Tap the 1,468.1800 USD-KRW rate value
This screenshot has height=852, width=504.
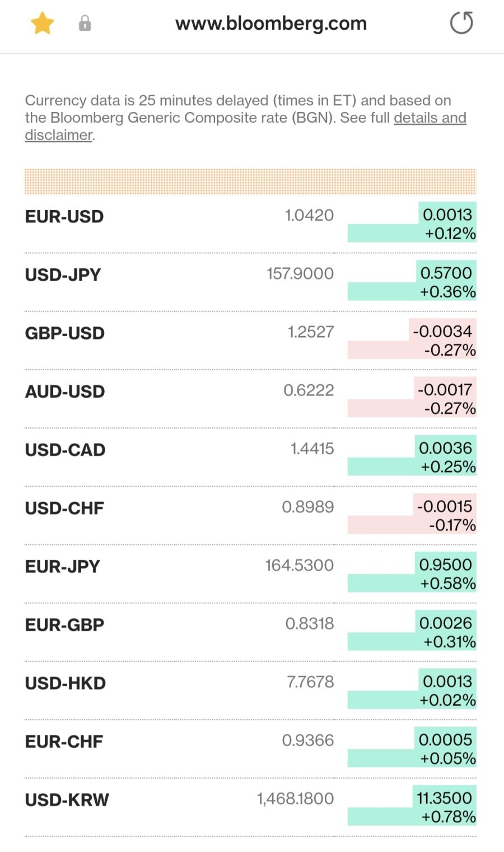pos(295,799)
